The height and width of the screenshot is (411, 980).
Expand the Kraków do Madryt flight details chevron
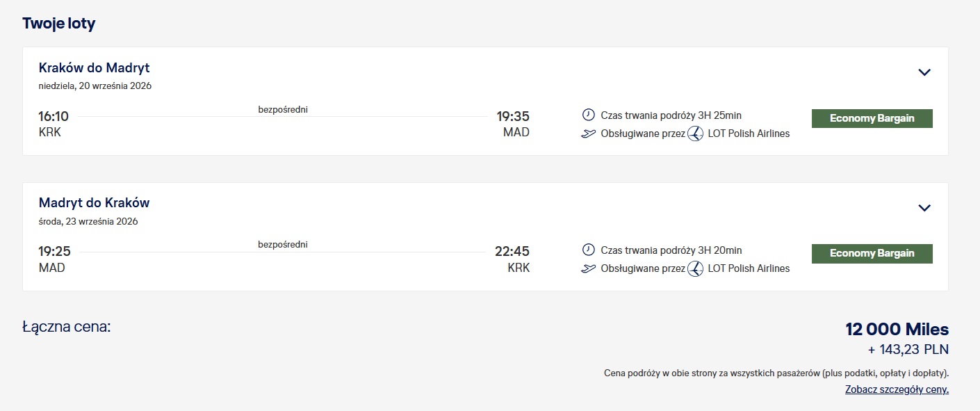(x=924, y=72)
